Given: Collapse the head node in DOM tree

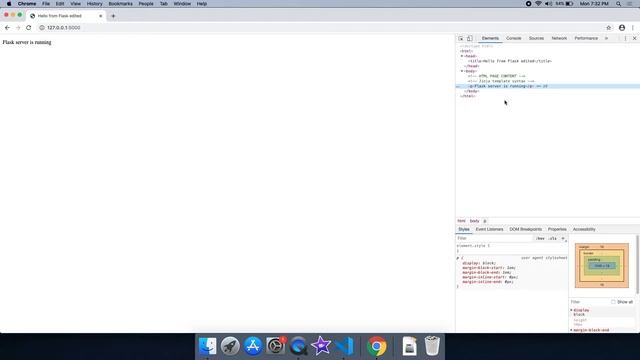Looking at the screenshot, I should click(x=462, y=56).
